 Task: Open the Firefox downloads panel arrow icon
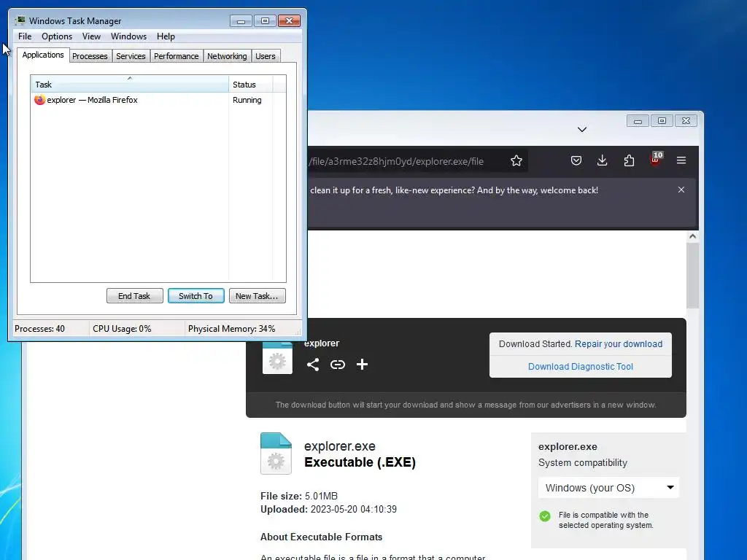(x=602, y=160)
